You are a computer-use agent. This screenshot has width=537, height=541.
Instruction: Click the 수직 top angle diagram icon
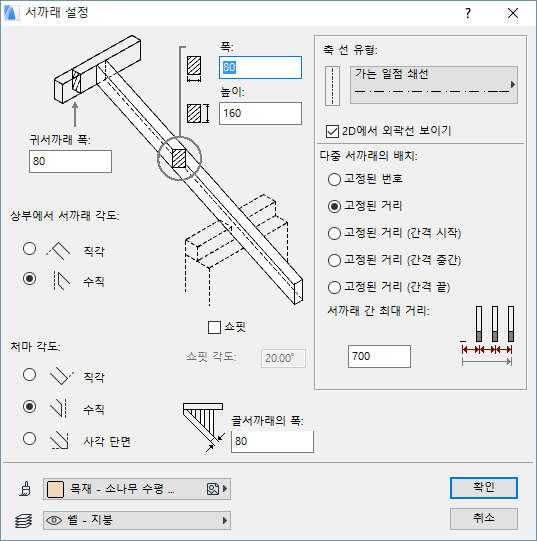coord(61,280)
